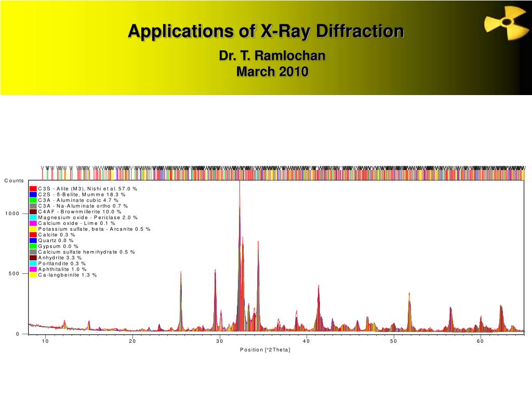Click the red C3S Alite legend swatch

pyautogui.click(x=33, y=189)
